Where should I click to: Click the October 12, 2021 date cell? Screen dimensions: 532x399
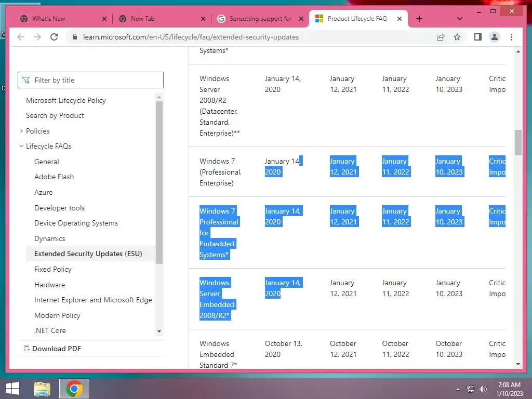coord(343,349)
